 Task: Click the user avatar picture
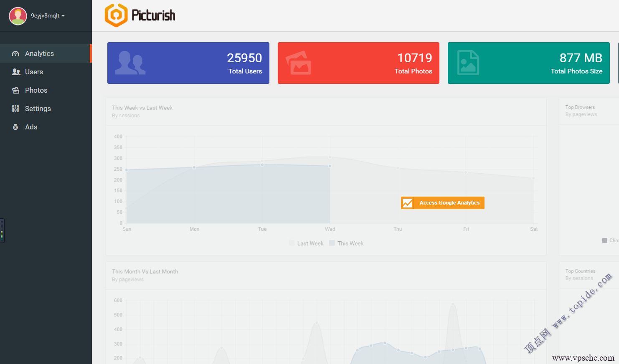(x=18, y=16)
